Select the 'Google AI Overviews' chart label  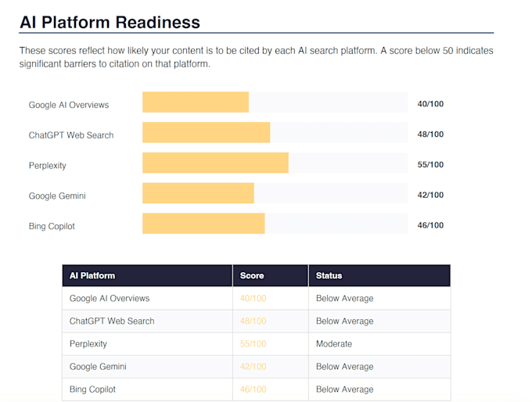(69, 105)
